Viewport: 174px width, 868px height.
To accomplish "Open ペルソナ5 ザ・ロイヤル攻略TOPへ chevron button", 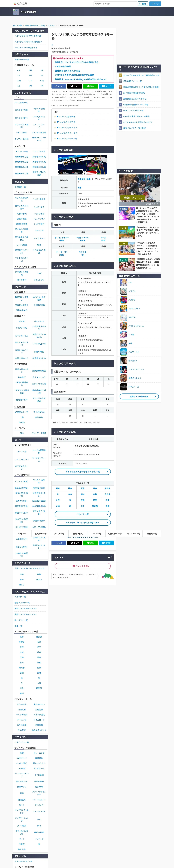I will 83,523.
